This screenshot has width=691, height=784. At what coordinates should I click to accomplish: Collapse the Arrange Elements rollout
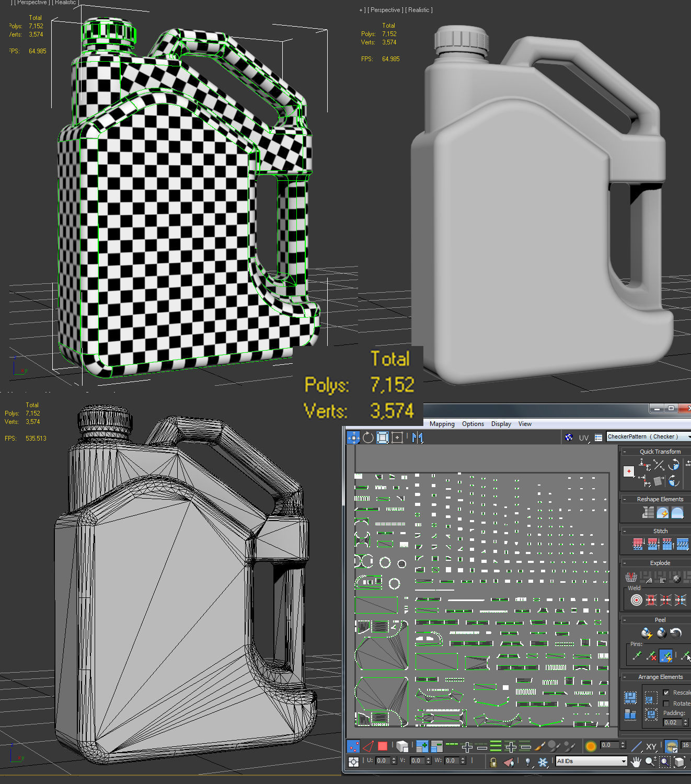625,677
